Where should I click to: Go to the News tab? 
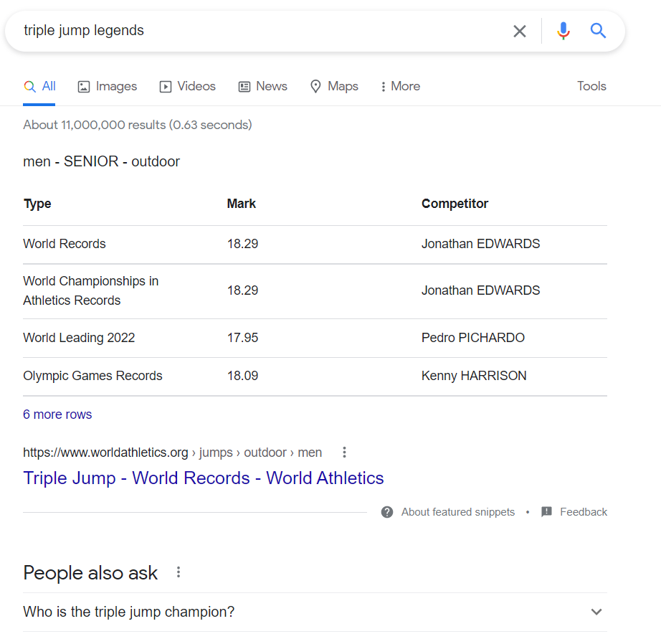(x=263, y=87)
